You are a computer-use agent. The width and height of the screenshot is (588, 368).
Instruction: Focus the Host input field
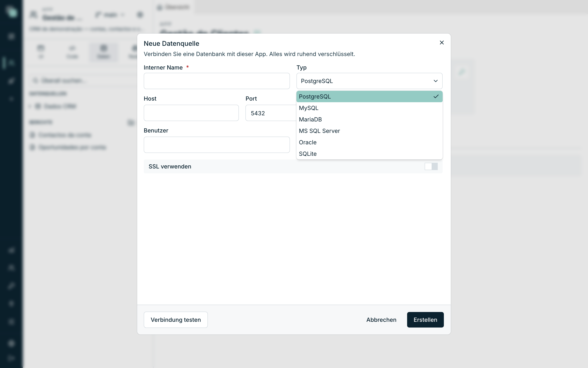(x=191, y=113)
